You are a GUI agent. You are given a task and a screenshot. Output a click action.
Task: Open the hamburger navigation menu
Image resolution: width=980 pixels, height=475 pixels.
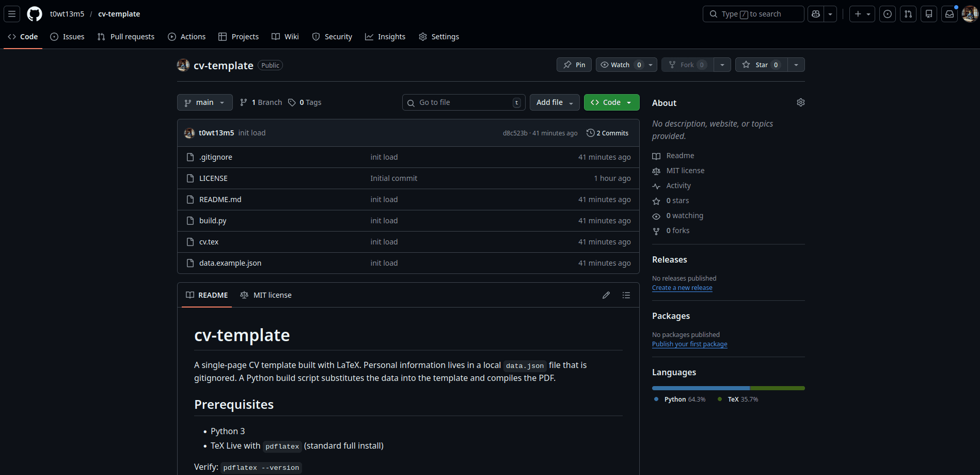point(12,14)
